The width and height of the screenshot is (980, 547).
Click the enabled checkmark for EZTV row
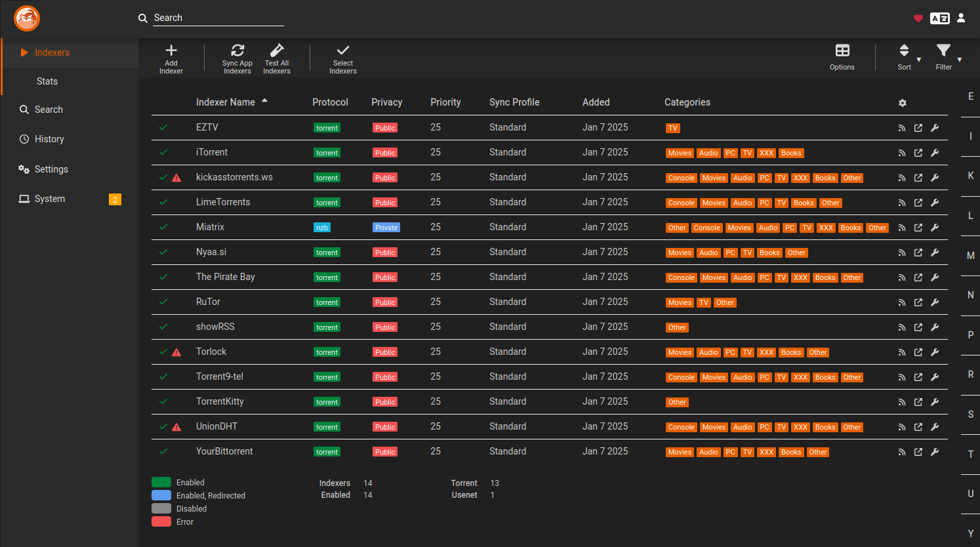coord(163,127)
